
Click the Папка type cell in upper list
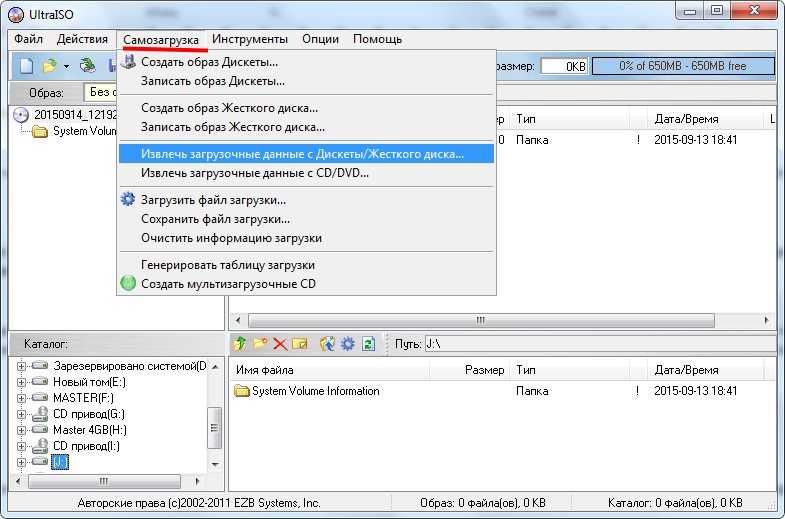point(532,140)
